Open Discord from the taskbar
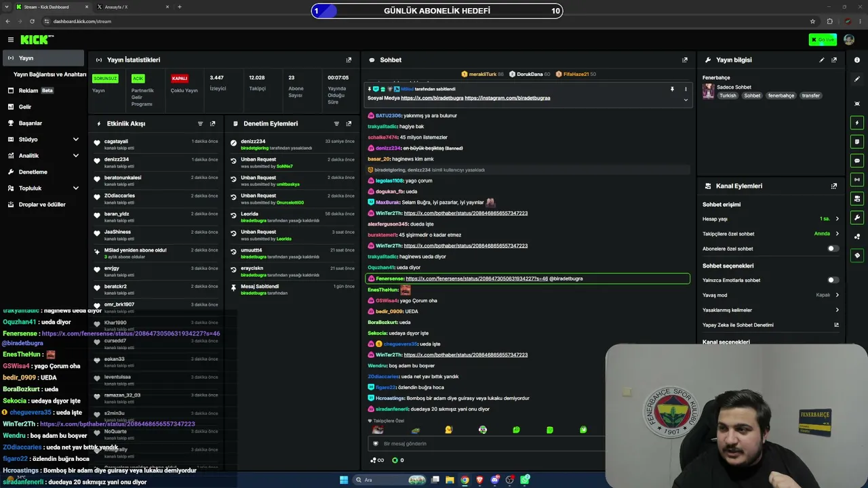Viewport: 868px width, 488px height. point(494,480)
